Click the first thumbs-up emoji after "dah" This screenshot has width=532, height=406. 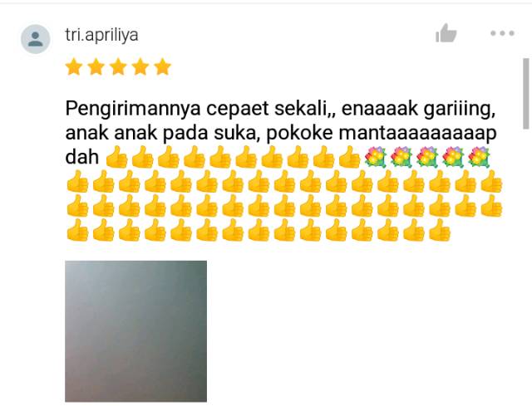pyautogui.click(x=116, y=157)
